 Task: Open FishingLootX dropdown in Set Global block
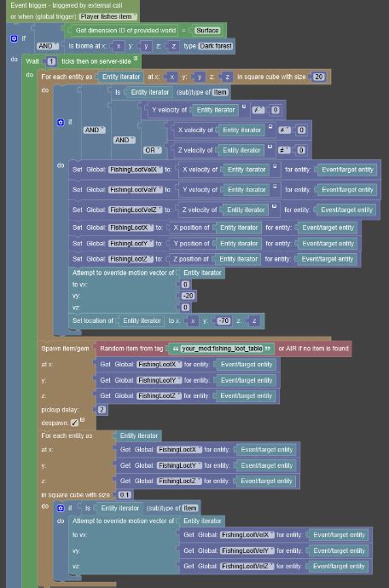coord(131,228)
